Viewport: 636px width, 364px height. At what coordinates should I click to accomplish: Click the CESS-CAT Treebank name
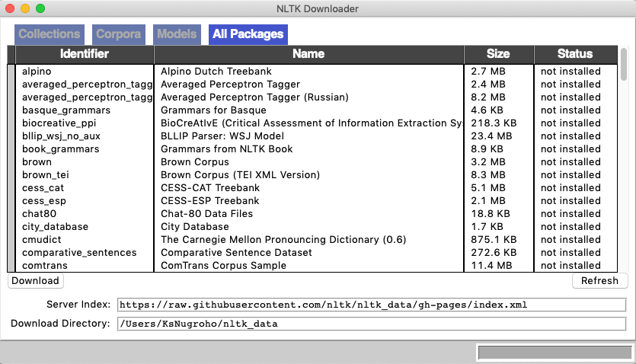click(210, 188)
